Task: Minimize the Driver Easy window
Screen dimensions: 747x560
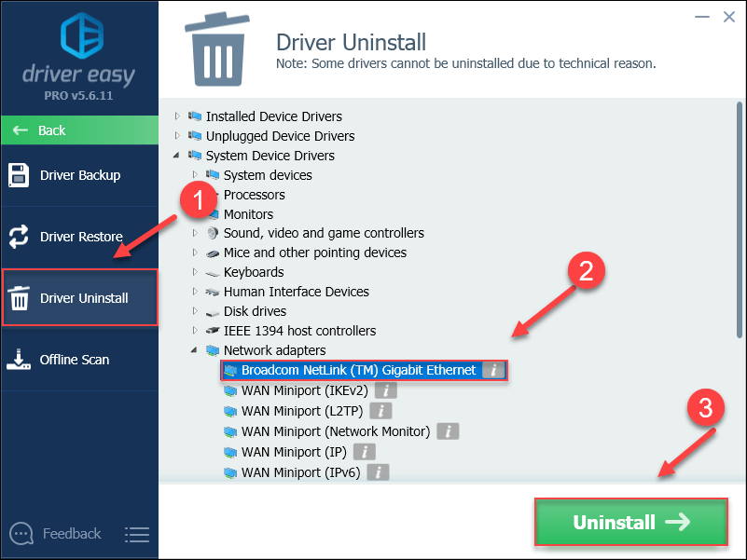Action: click(701, 17)
